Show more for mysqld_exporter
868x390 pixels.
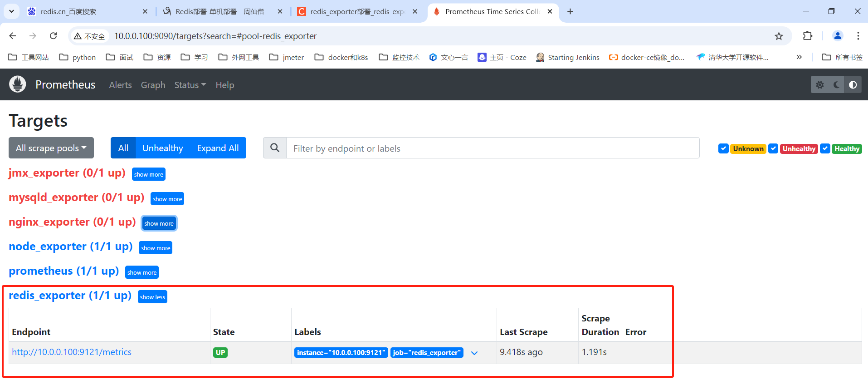pyautogui.click(x=167, y=199)
